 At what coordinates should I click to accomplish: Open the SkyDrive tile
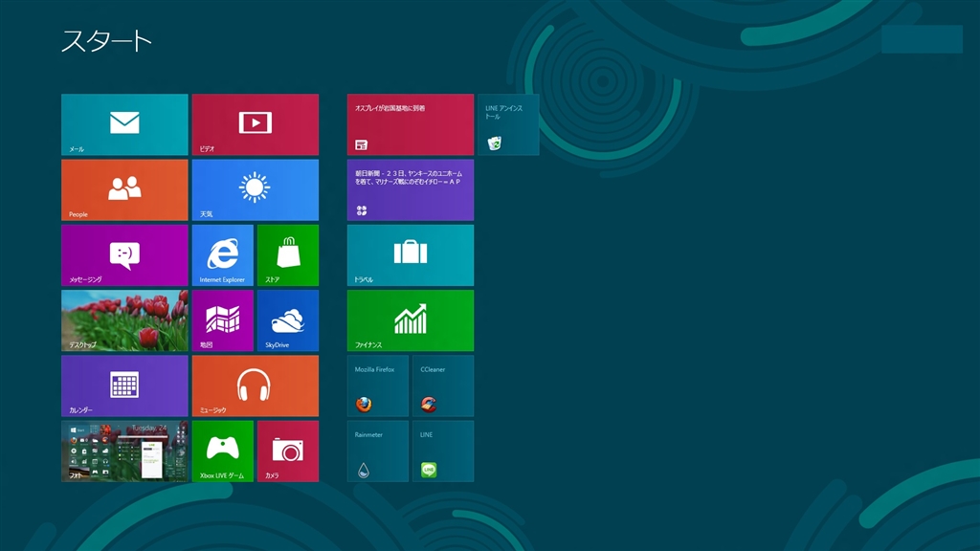tap(287, 320)
